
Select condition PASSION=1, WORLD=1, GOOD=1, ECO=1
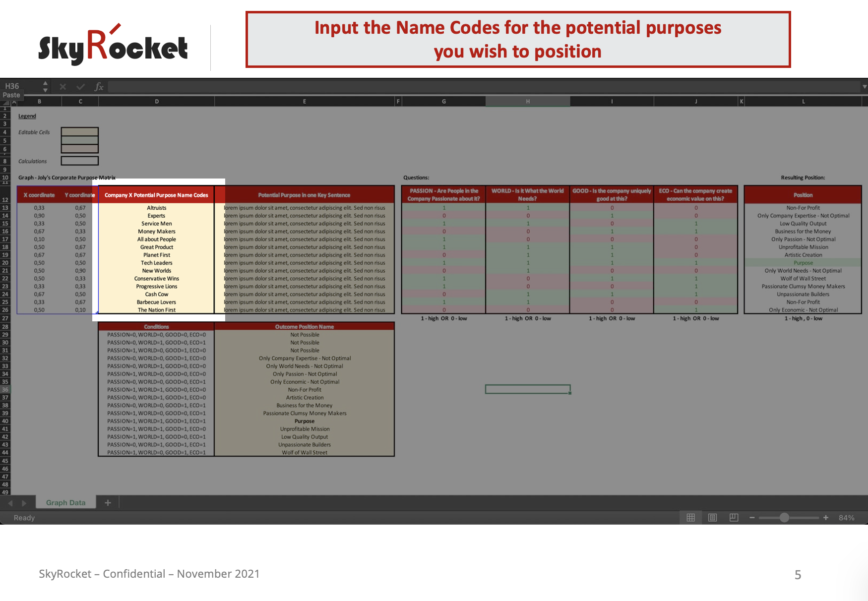157,421
